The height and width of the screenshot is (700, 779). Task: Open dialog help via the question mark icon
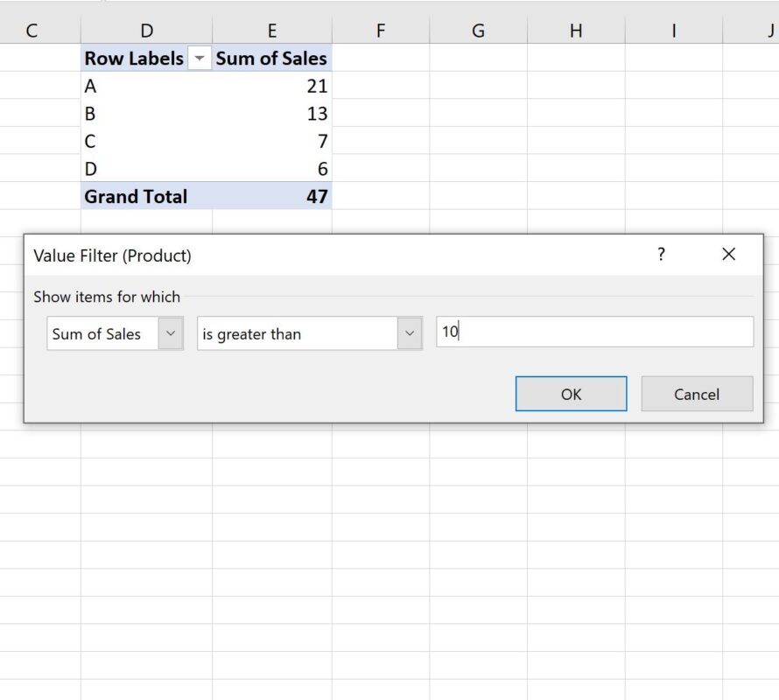click(661, 255)
